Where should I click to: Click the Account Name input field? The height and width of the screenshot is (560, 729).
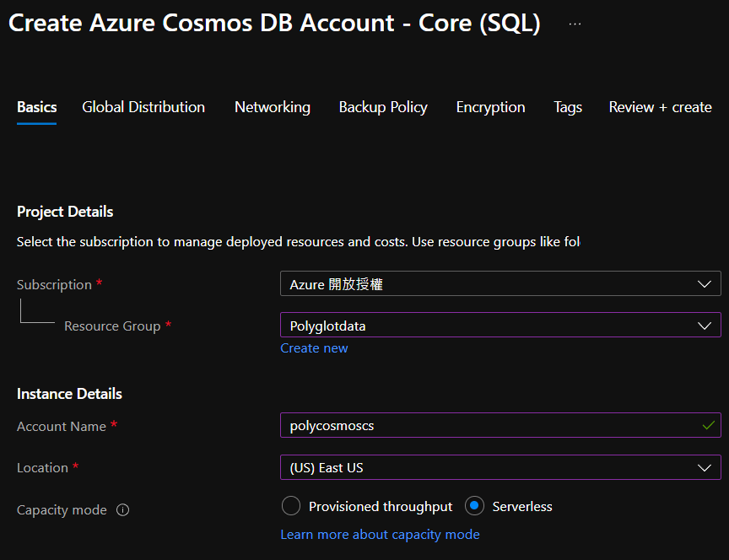[489, 426]
